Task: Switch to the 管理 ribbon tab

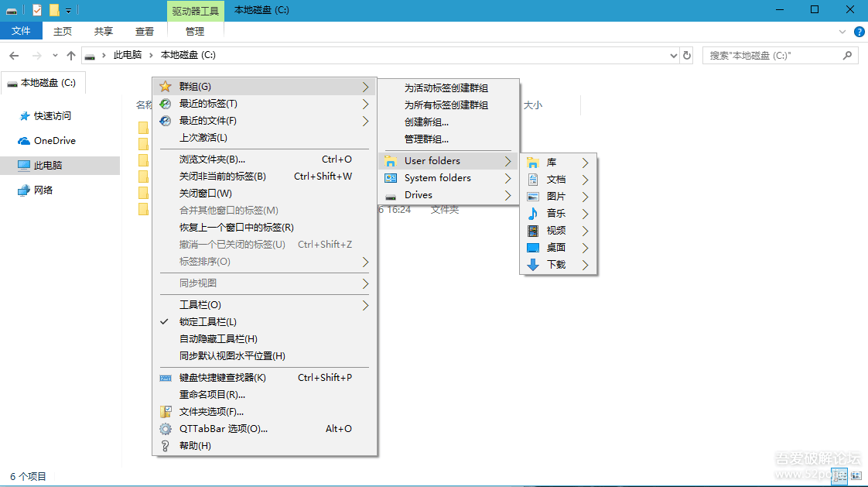Action: pyautogui.click(x=195, y=32)
